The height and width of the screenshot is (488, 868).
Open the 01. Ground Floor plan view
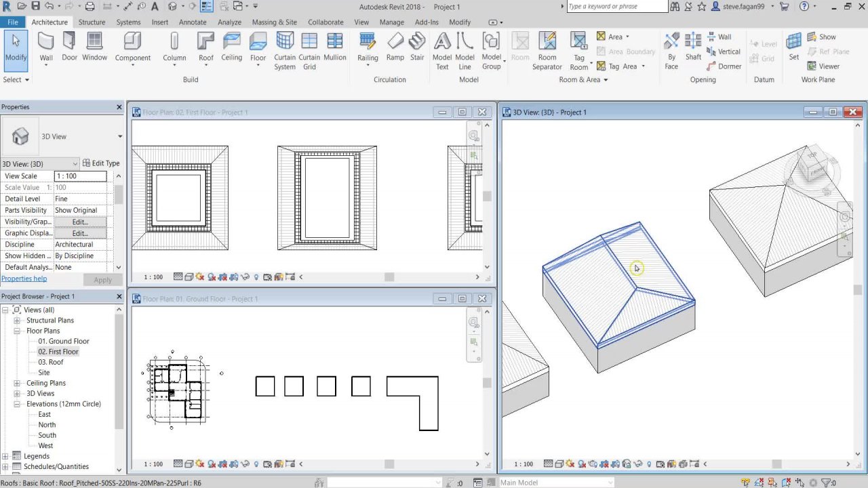63,341
